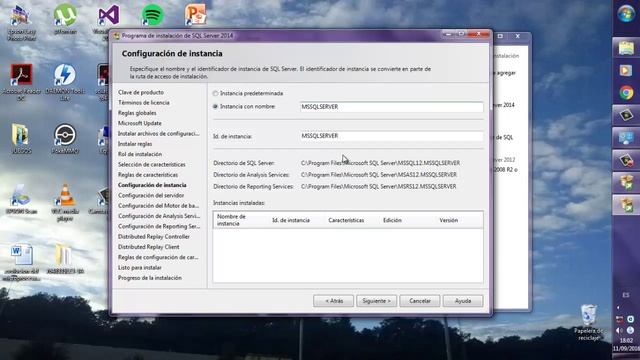
Task: Select Instancia predeterminada radio button
Action: [215, 93]
